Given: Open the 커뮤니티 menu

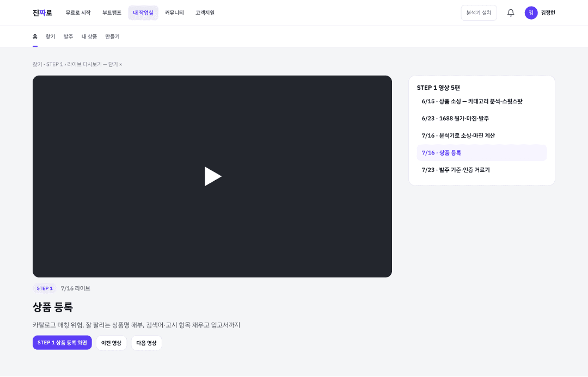Looking at the screenshot, I should click(x=174, y=13).
